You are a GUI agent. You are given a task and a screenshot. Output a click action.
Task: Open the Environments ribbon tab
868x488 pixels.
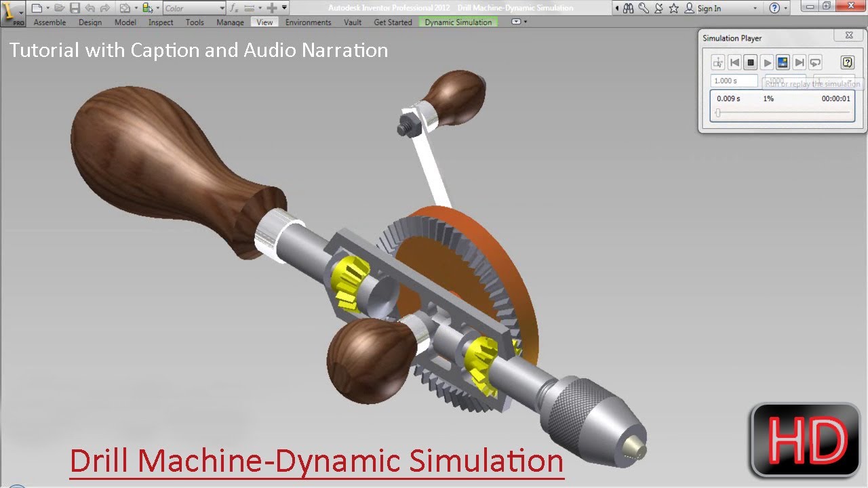click(309, 22)
